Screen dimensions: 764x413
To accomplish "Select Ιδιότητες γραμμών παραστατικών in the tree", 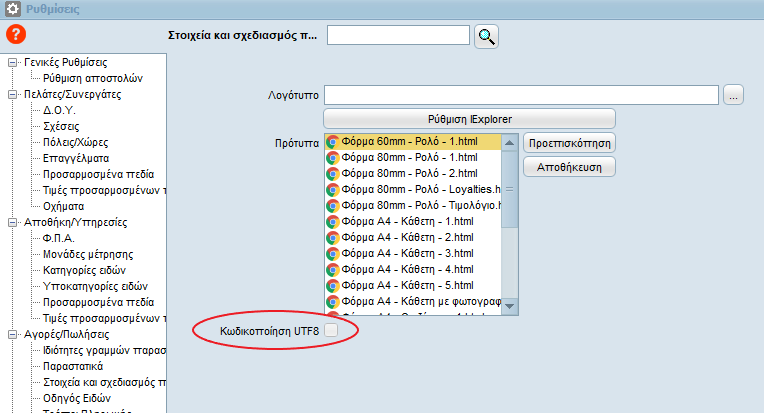I will (x=104, y=350).
